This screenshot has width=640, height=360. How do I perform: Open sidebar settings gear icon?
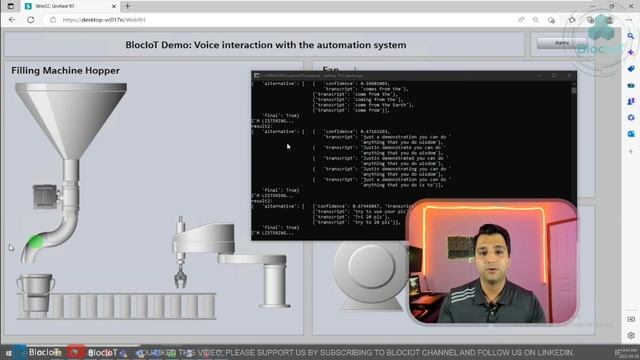(x=631, y=336)
